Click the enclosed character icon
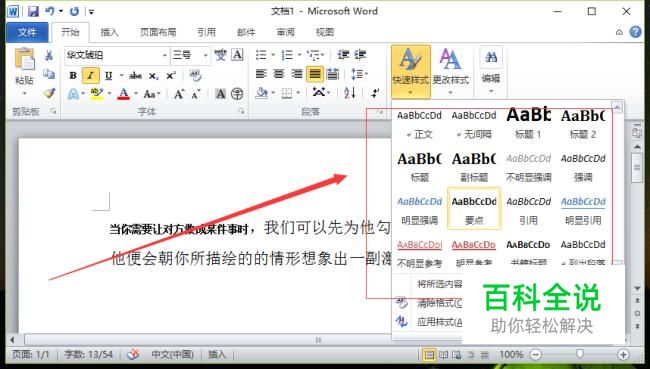The image size is (650, 369). [x=237, y=94]
